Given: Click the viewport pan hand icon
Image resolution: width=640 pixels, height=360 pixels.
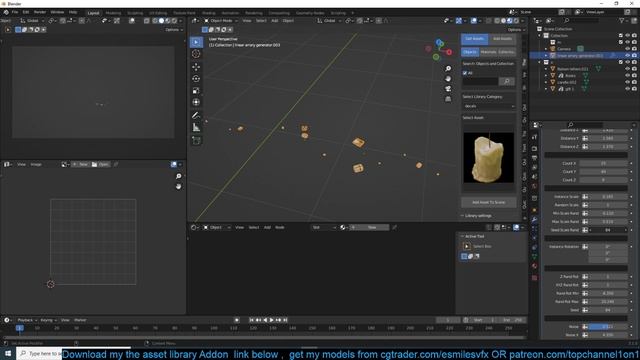Looking at the screenshot, I should [x=448, y=78].
